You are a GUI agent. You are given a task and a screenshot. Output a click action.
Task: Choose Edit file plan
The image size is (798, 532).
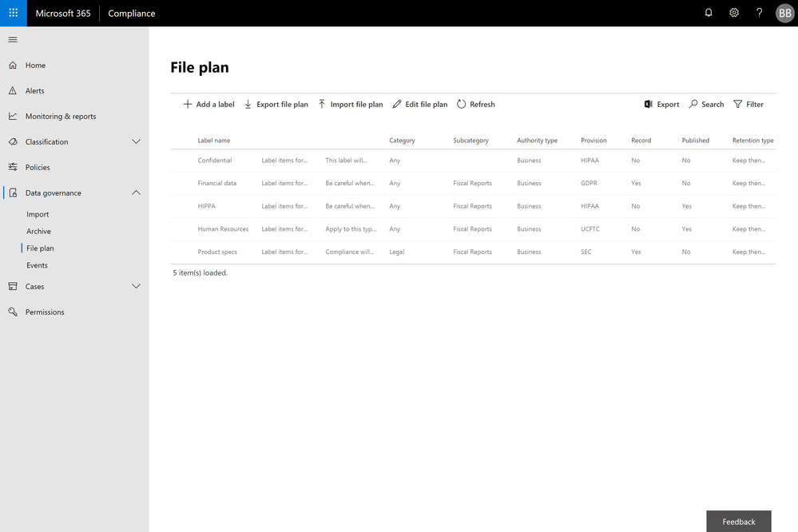click(420, 105)
